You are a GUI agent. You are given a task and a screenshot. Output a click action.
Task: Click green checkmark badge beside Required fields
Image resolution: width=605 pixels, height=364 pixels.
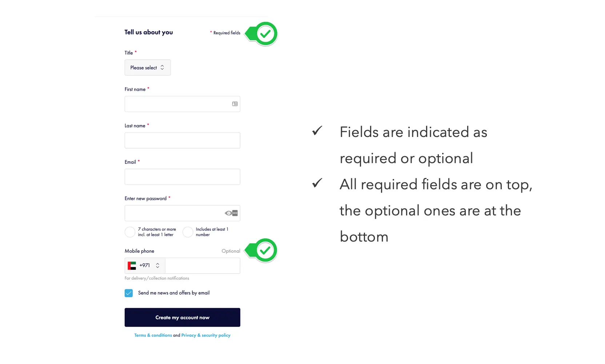coord(265,34)
